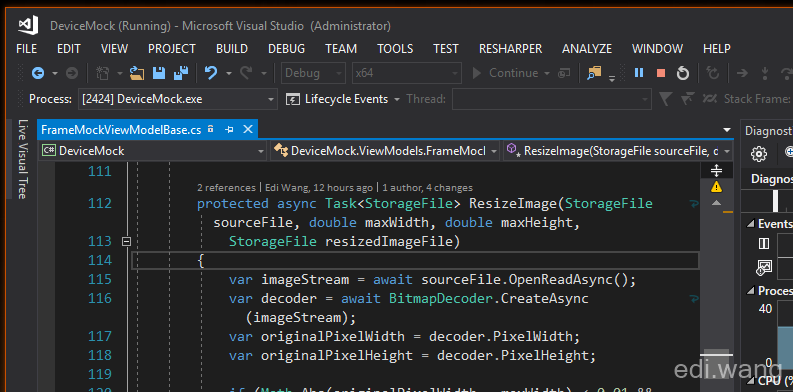The width and height of the screenshot is (793, 392).
Task: Click the Navigate Backward arrow icon
Action: click(x=38, y=73)
